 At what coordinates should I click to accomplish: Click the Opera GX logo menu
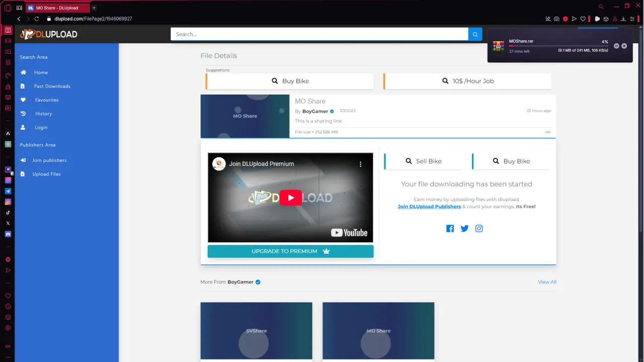coord(8,8)
